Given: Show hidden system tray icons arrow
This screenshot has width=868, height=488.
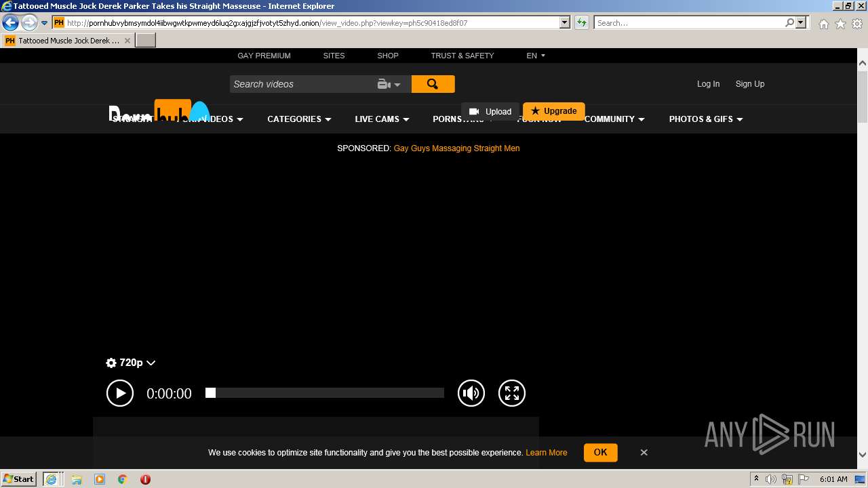Looking at the screenshot, I should [756, 479].
